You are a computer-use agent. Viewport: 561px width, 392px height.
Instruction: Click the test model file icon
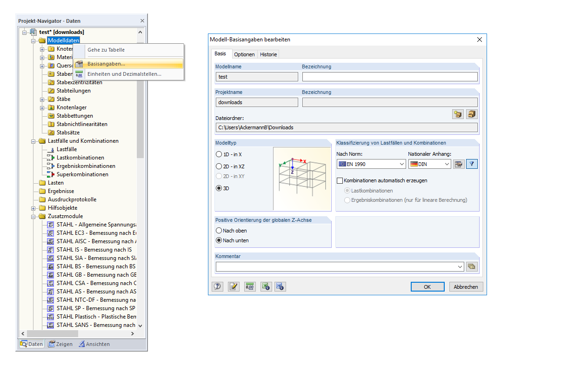(x=33, y=32)
